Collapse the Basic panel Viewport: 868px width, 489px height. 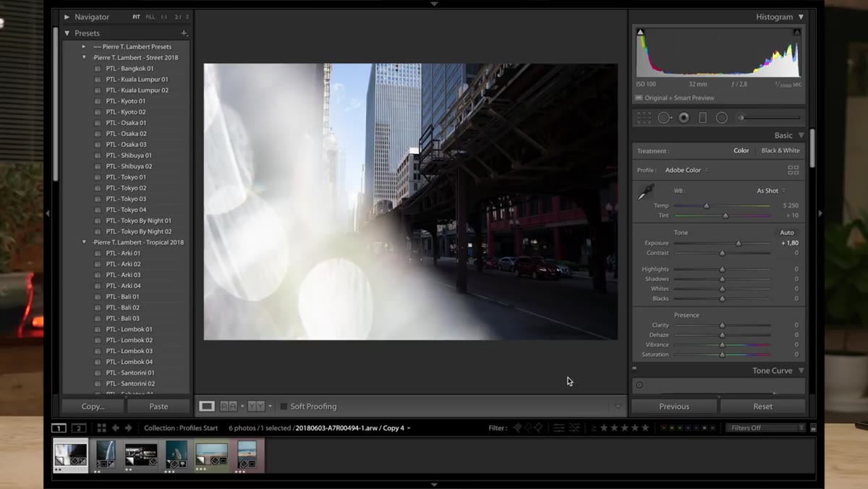tap(801, 135)
